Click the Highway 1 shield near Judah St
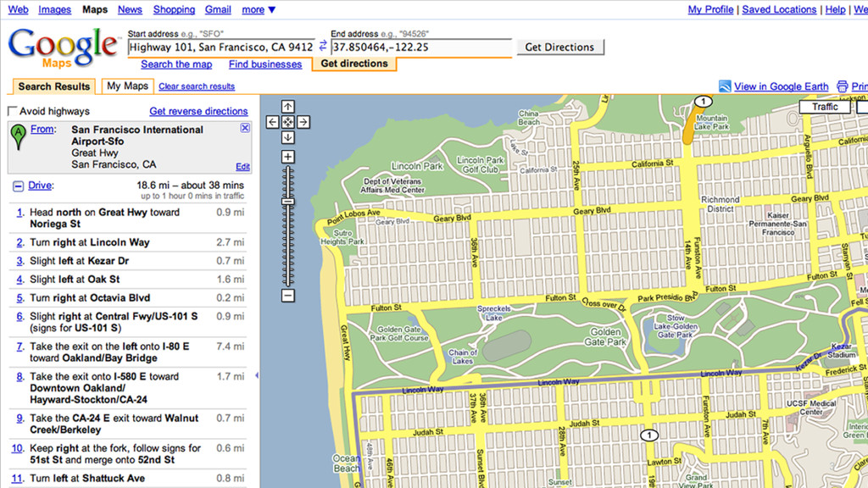Image resolution: width=868 pixels, height=488 pixels. pyautogui.click(x=648, y=435)
